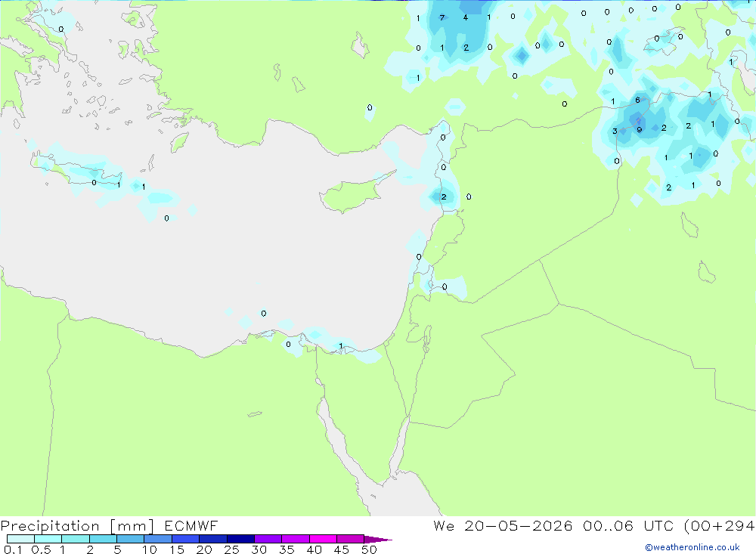
Task: Pick the 10–15 mm legend color
Action: [158, 539]
